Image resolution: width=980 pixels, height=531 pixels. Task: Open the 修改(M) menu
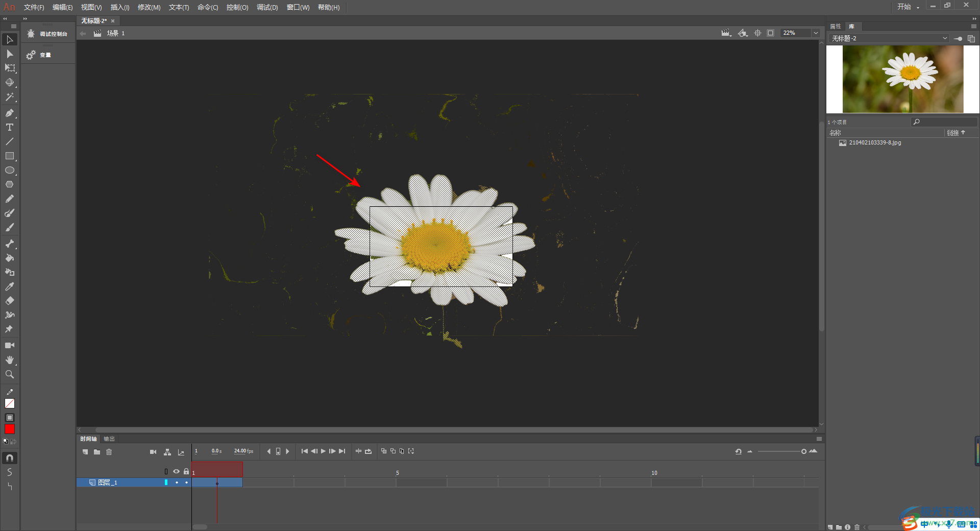click(149, 7)
